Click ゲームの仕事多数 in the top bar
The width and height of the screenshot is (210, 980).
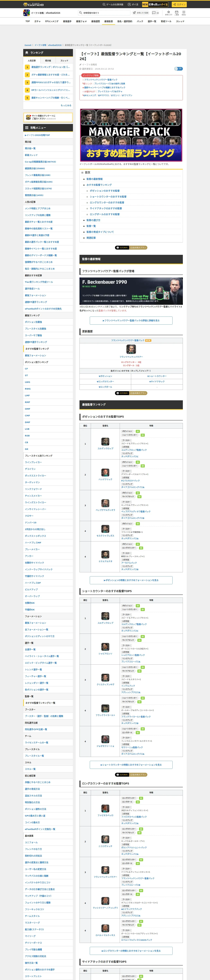coord(113,5)
